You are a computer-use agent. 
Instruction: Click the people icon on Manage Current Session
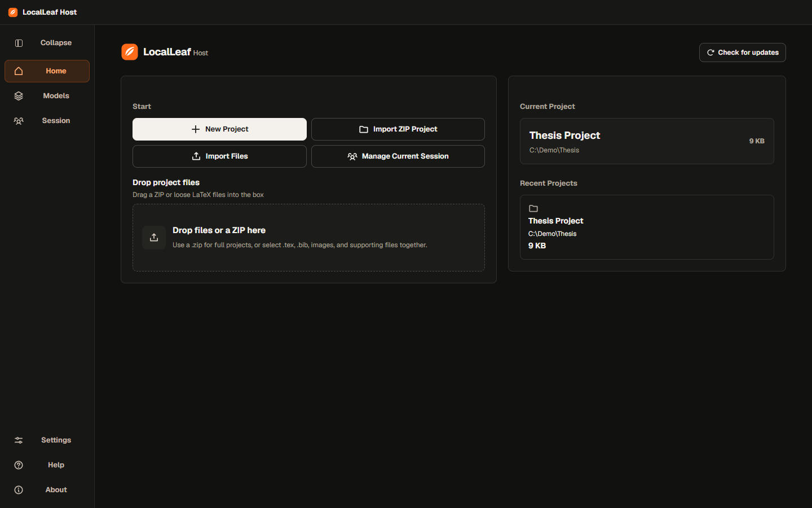[x=352, y=156]
